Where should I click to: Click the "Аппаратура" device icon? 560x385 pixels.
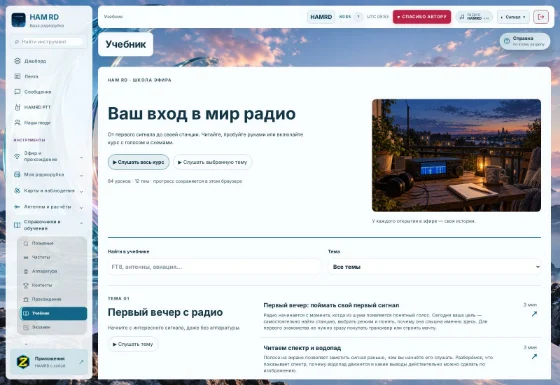[x=26, y=271]
